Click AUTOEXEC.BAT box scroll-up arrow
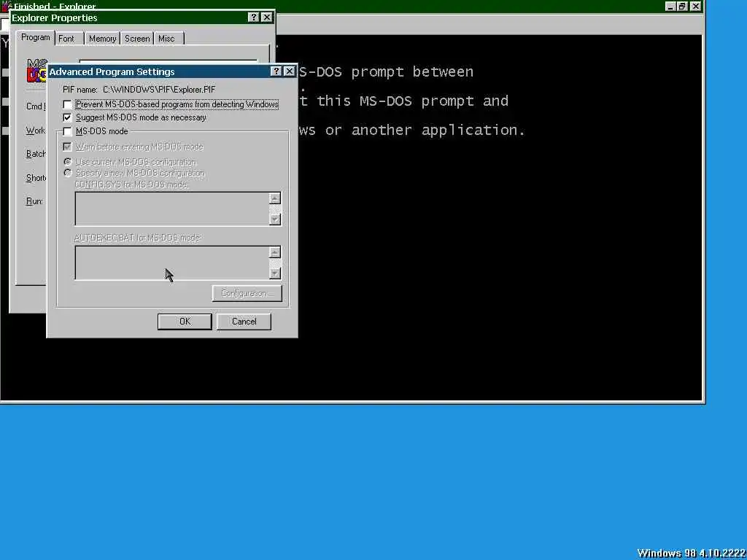The width and height of the screenshot is (747, 560). pyautogui.click(x=275, y=252)
